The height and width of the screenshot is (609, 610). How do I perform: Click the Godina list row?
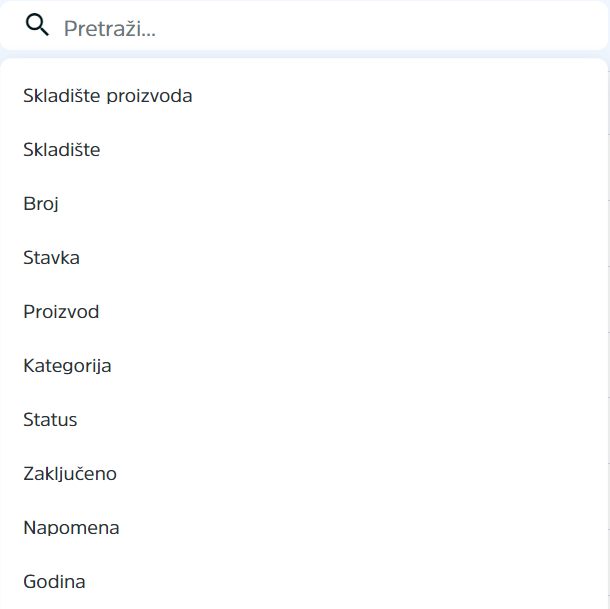(304, 582)
